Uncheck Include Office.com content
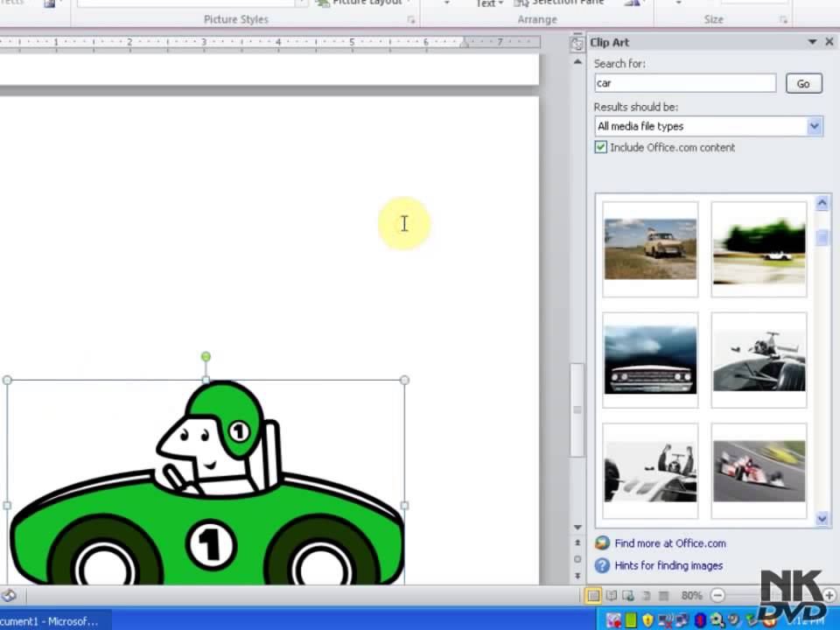 [600, 147]
